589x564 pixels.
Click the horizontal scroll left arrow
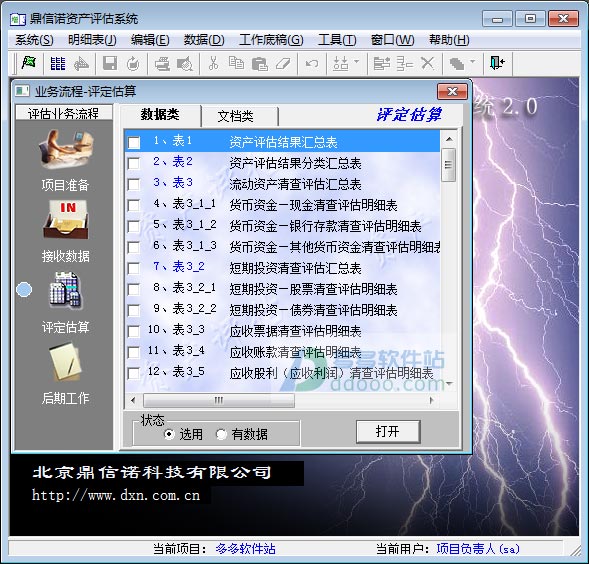(x=133, y=401)
